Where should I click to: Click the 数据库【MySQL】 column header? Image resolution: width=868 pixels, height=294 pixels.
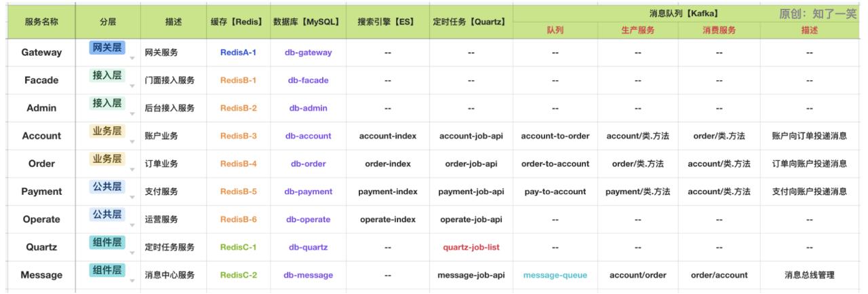point(308,22)
